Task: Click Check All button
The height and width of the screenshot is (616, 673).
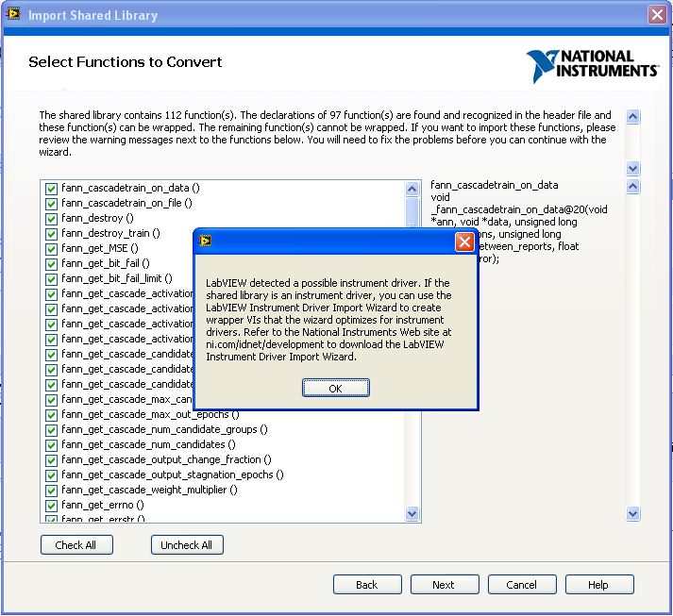Action: 76,545
